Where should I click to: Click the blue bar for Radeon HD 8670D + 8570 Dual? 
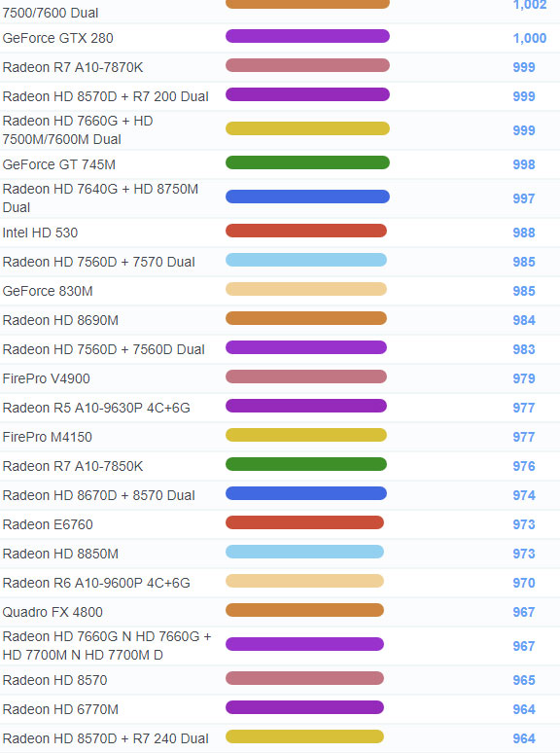pyautogui.click(x=306, y=493)
